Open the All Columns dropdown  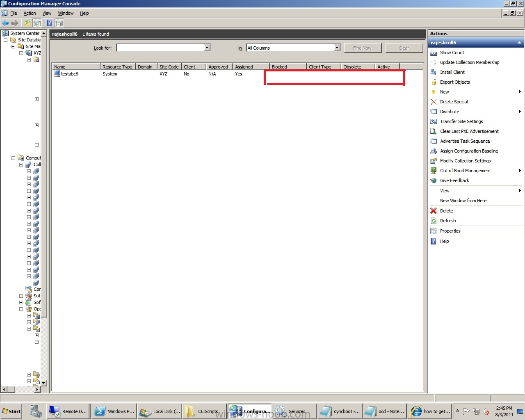coord(337,48)
